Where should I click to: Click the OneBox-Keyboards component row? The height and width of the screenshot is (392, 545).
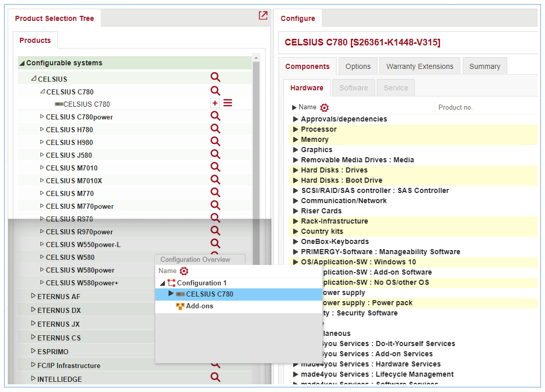click(413, 241)
